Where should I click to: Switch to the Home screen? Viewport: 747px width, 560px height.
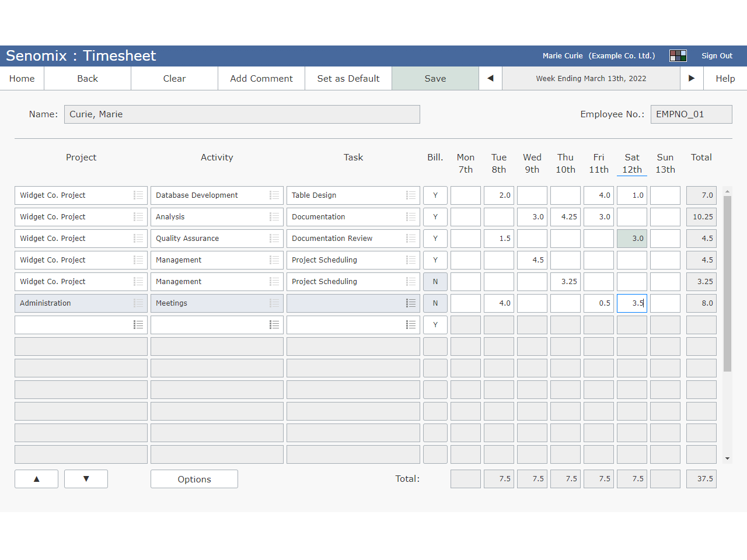22,78
